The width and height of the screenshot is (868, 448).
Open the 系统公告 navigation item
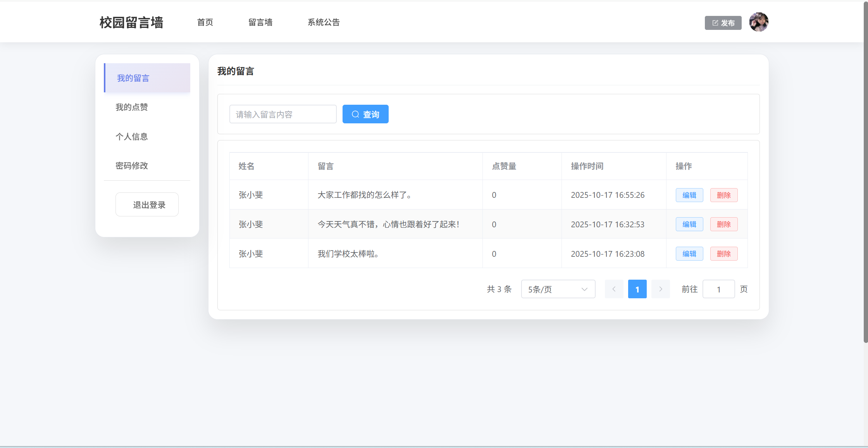pyautogui.click(x=324, y=22)
